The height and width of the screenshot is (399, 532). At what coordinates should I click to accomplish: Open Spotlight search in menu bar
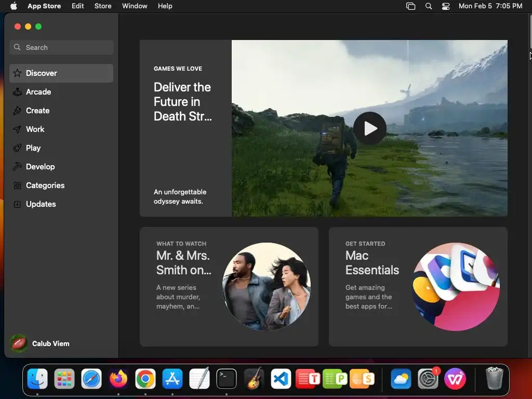point(429,6)
